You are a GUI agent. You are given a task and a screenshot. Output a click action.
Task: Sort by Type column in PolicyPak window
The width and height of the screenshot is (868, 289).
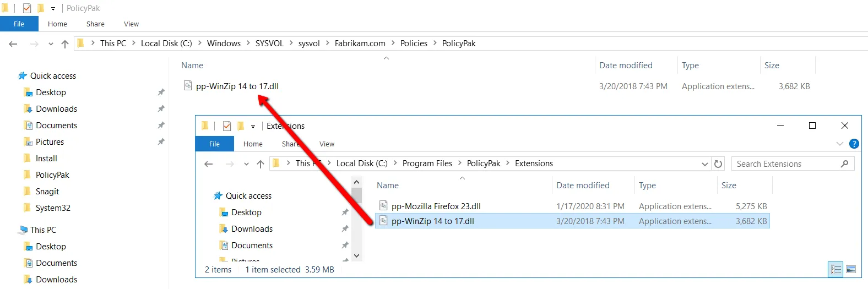click(x=690, y=66)
